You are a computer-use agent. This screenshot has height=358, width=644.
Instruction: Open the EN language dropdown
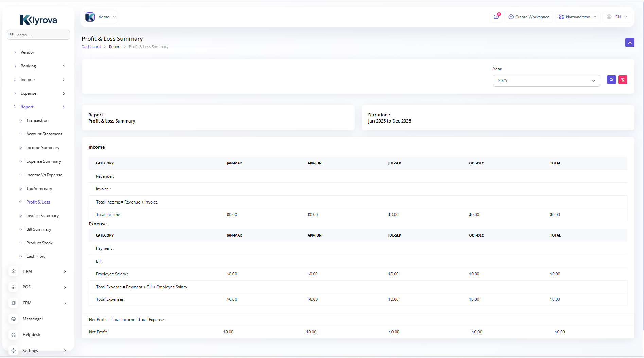pyautogui.click(x=617, y=17)
